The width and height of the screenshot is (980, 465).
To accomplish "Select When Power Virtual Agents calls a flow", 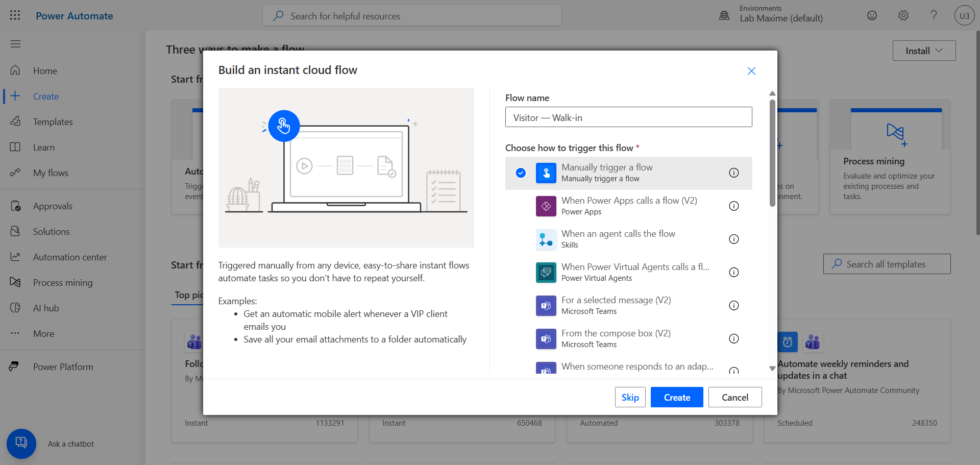I will pyautogui.click(x=629, y=273).
